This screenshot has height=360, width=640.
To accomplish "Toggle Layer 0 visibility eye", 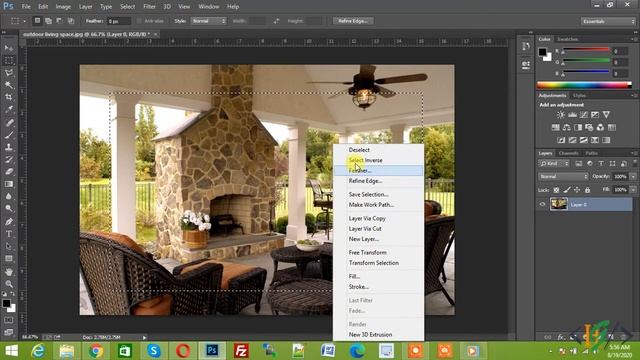I will pyautogui.click(x=542, y=204).
